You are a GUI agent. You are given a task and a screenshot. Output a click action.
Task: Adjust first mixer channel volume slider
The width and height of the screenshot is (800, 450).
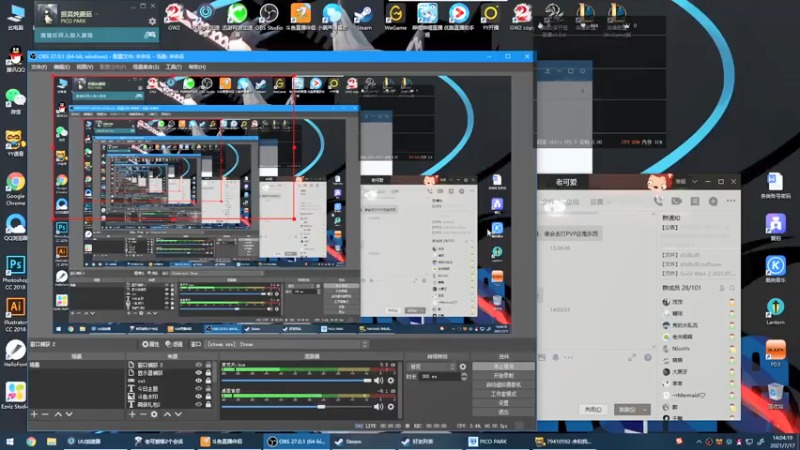(x=296, y=380)
